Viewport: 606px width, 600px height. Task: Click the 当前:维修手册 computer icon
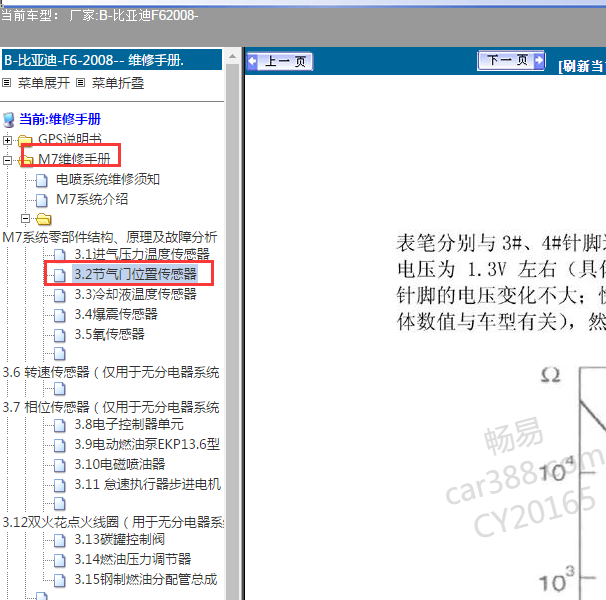[x=9, y=119]
